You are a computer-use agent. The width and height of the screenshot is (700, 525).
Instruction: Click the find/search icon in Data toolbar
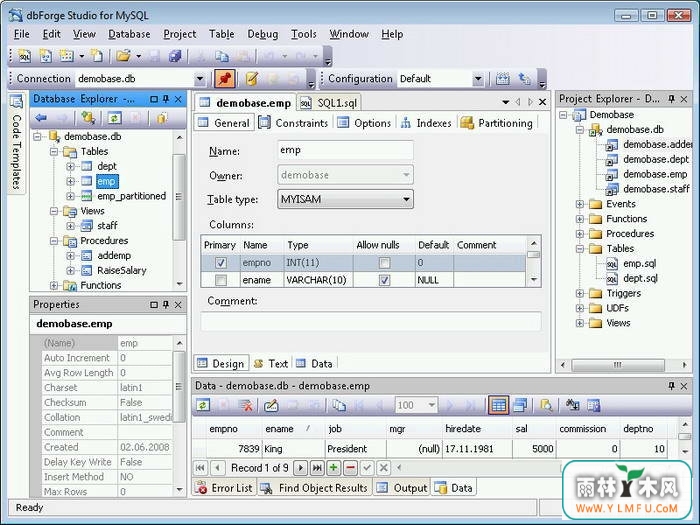[546, 405]
